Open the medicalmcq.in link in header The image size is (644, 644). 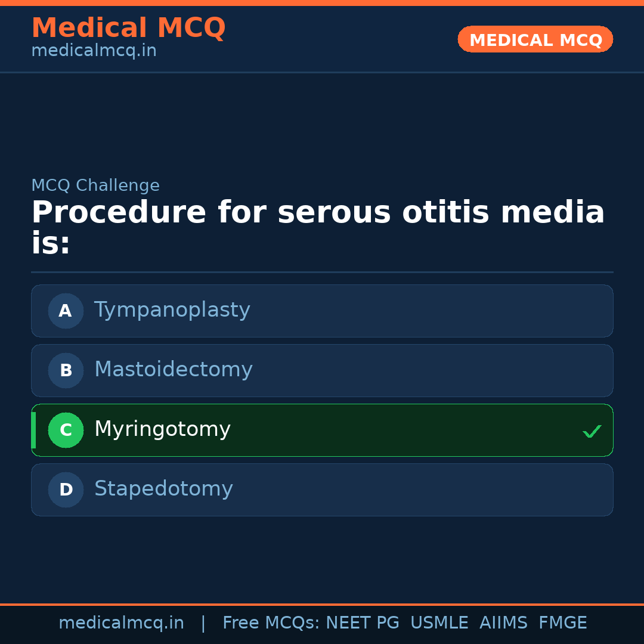tap(94, 51)
